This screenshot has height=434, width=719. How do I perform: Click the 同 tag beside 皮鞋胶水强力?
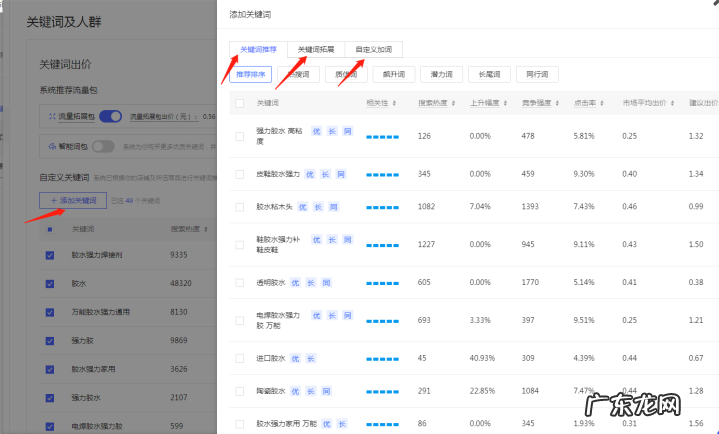pos(341,174)
